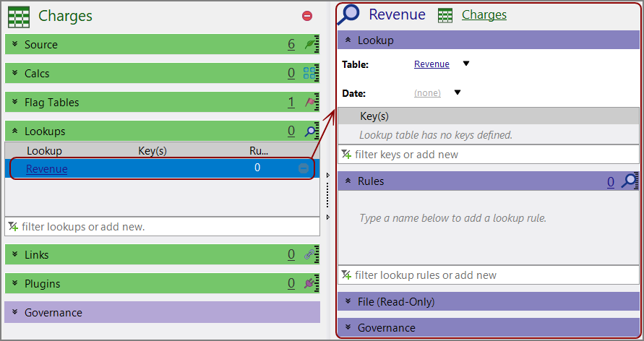Click the leaf icon in Source header

(x=309, y=44)
